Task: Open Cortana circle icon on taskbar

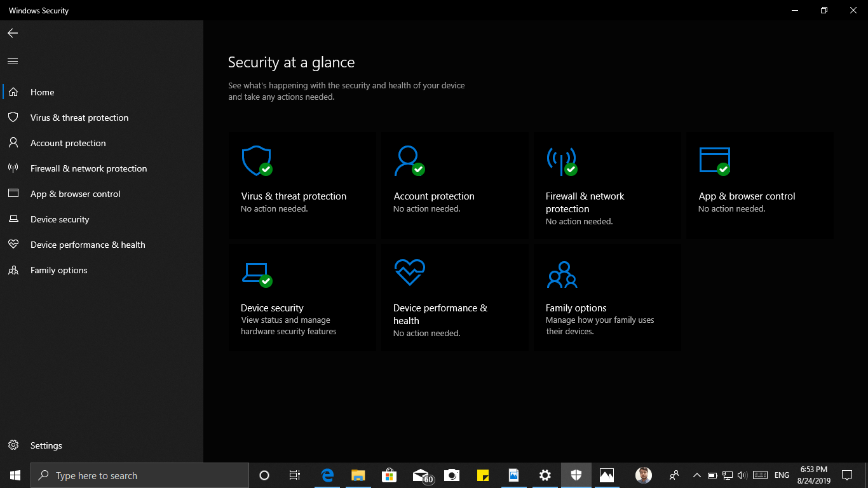Action: pyautogui.click(x=264, y=475)
